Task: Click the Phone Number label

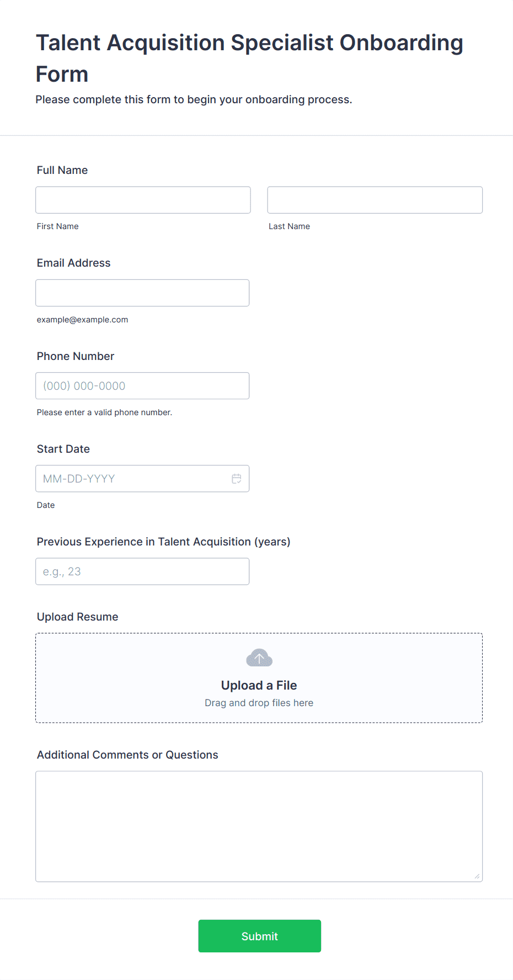Action: pyautogui.click(x=76, y=356)
